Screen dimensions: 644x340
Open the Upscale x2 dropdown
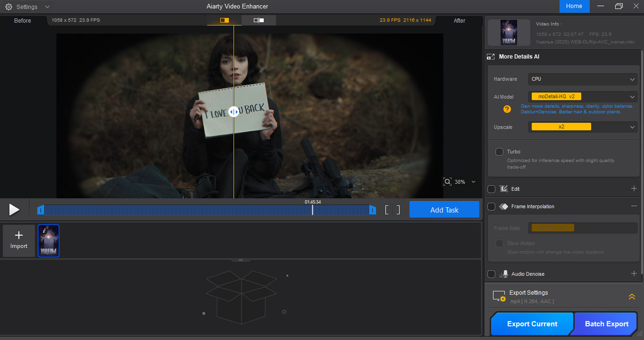(x=582, y=127)
